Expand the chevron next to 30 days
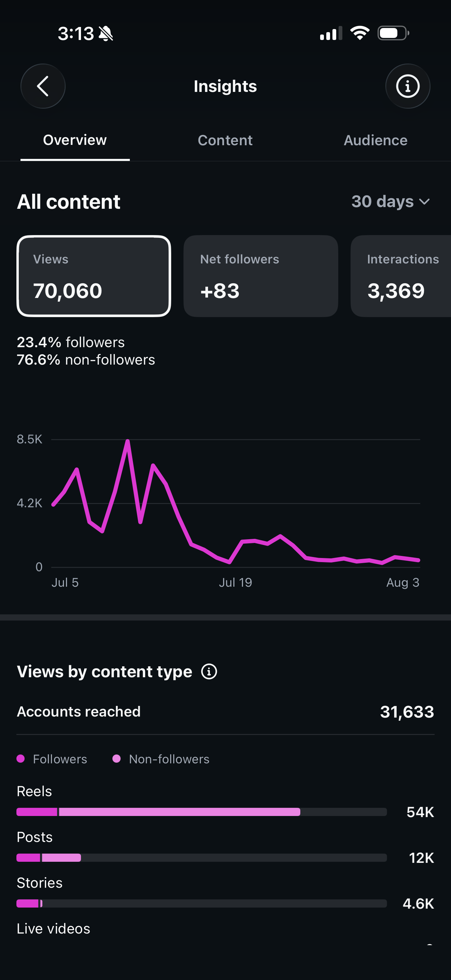Image resolution: width=451 pixels, height=980 pixels. pyautogui.click(x=424, y=202)
